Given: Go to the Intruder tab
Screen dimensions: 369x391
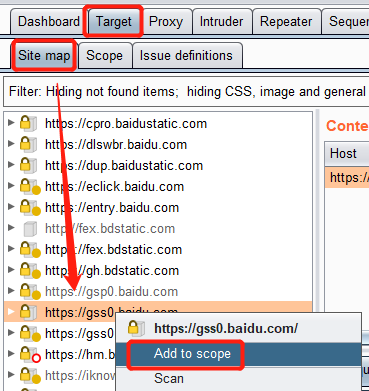Looking at the screenshot, I should [221, 22].
